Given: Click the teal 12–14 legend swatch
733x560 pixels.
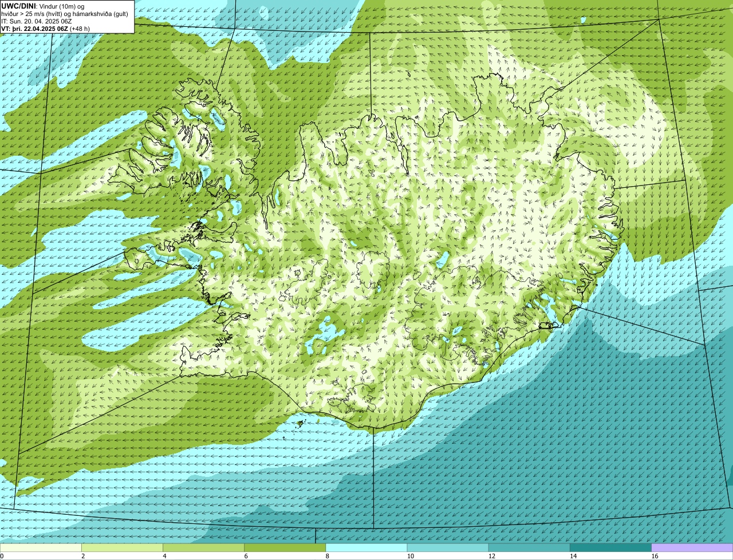Looking at the screenshot, I should click(x=529, y=548).
